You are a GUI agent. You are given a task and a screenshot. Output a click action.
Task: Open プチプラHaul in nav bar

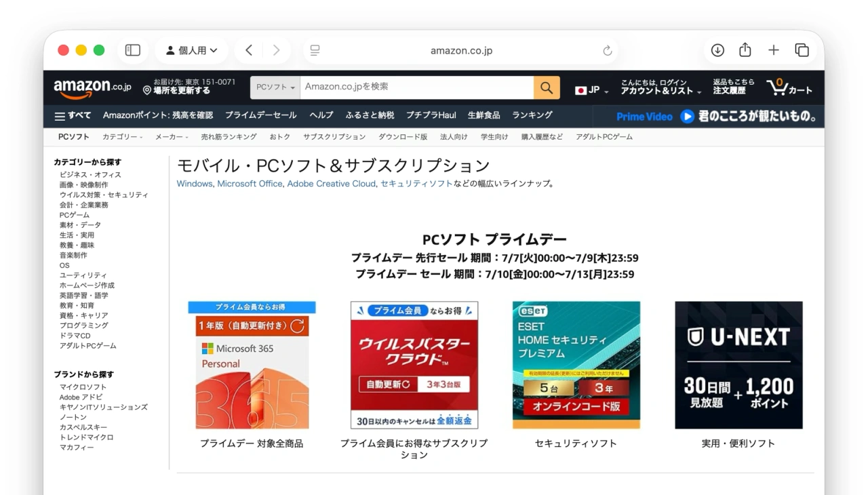(x=431, y=115)
